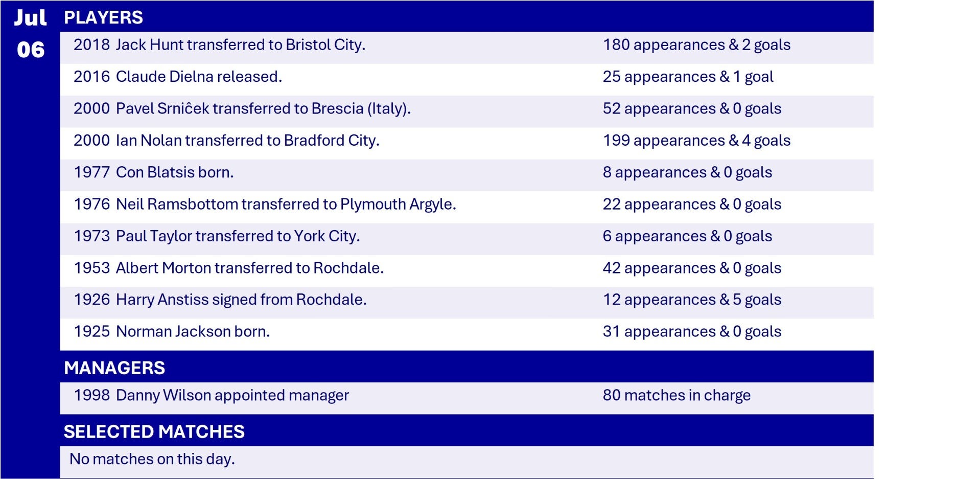
Task: Click the PLAYERS section header
Action: [103, 17]
